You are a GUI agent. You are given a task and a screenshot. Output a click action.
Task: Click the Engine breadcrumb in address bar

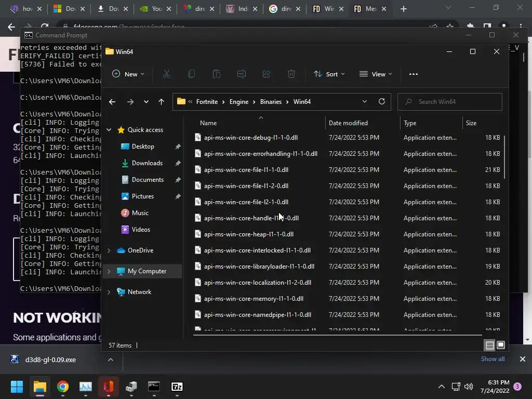pos(239,102)
